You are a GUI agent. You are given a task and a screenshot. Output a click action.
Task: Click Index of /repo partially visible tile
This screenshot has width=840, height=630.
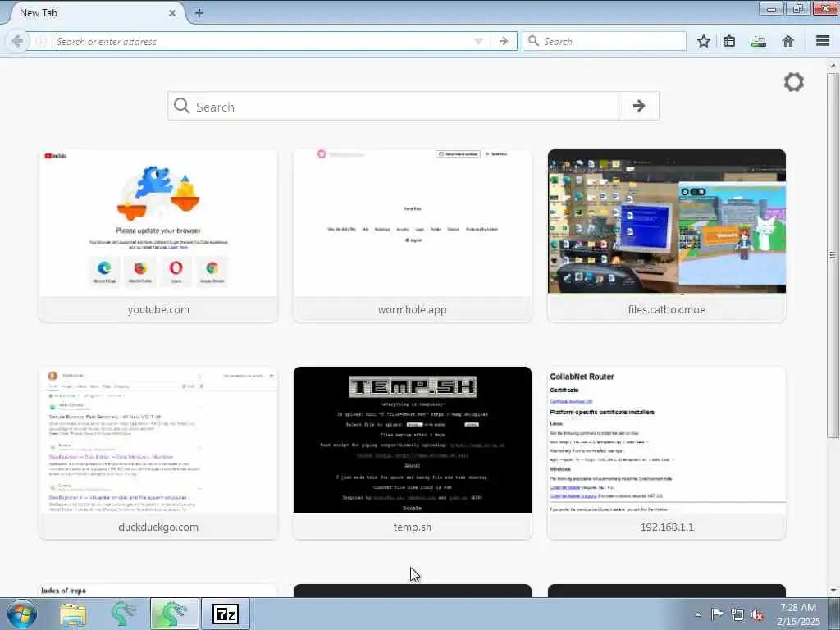click(x=158, y=591)
